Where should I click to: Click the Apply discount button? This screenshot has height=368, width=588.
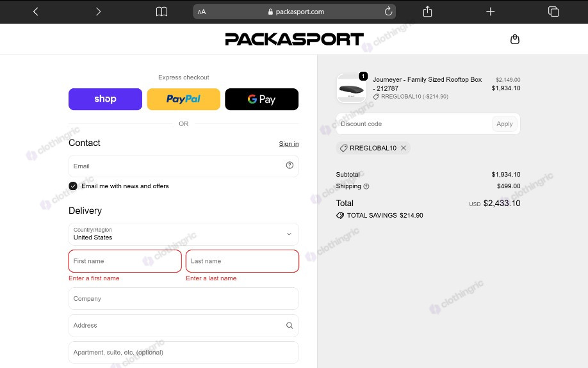[x=504, y=124]
